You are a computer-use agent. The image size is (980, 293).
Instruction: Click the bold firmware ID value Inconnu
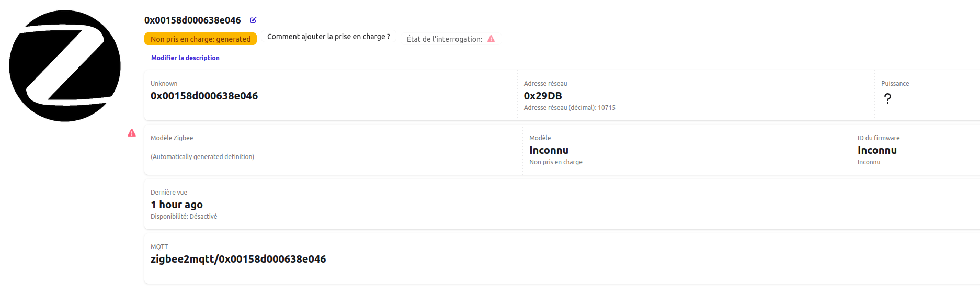coord(877,151)
